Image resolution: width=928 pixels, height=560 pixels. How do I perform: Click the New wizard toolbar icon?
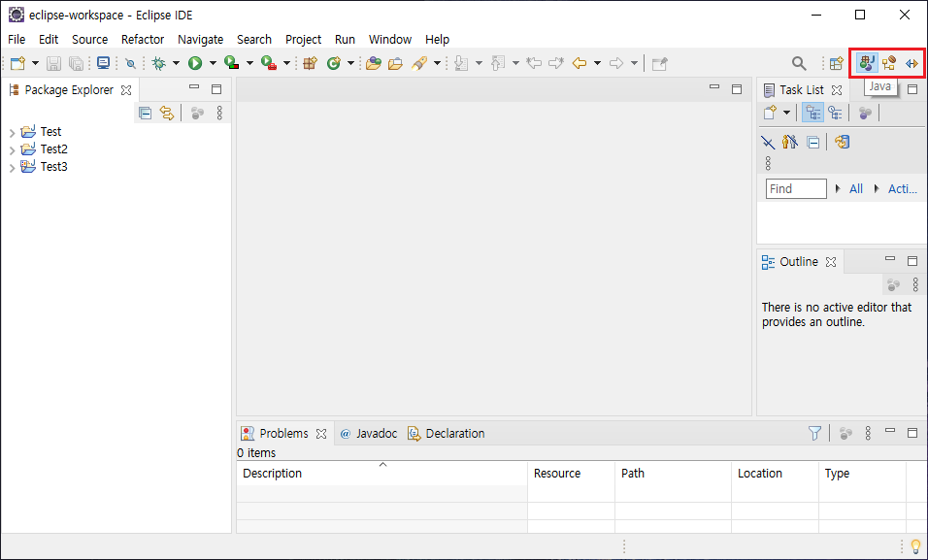point(18,63)
